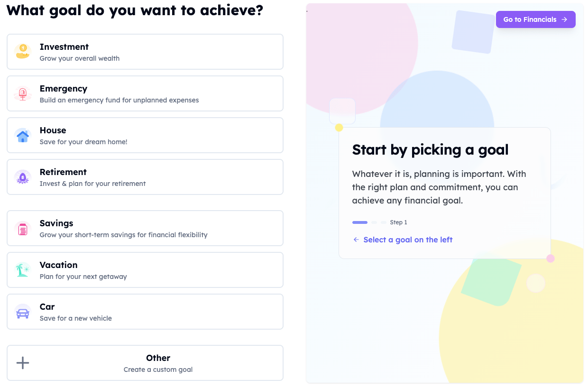Choose the Plan for your next getaway option
This screenshot has width=588, height=388.
83,277
